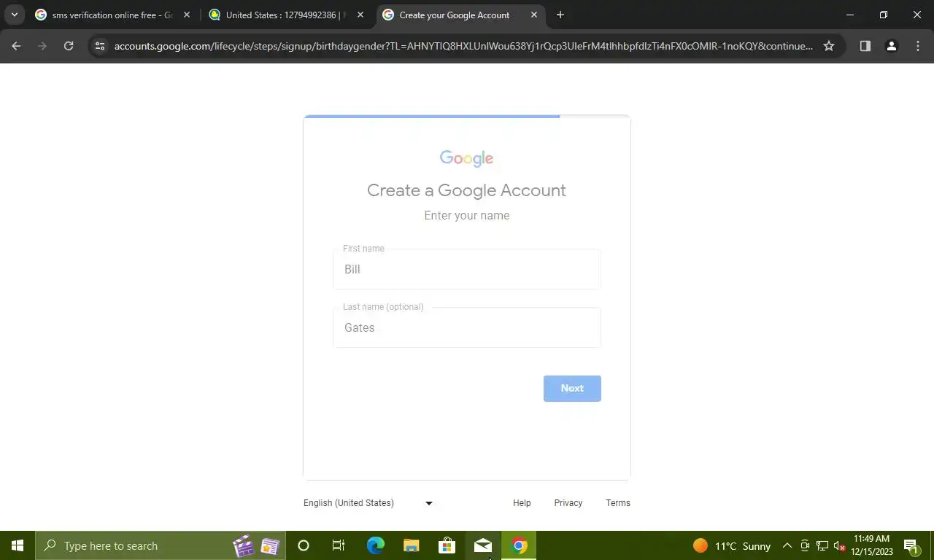Focus the Last name field
Image resolution: width=934 pixels, height=560 pixels.
tap(467, 327)
